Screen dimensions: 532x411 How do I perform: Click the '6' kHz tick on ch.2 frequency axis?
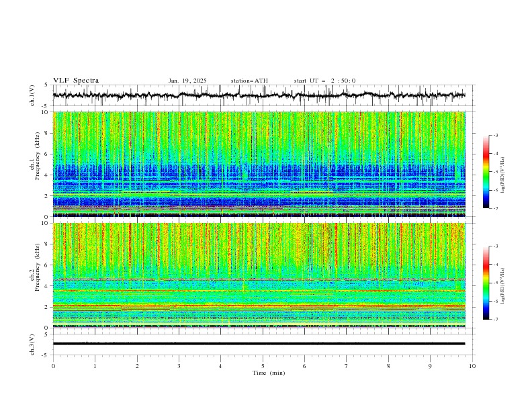[x=47, y=265]
